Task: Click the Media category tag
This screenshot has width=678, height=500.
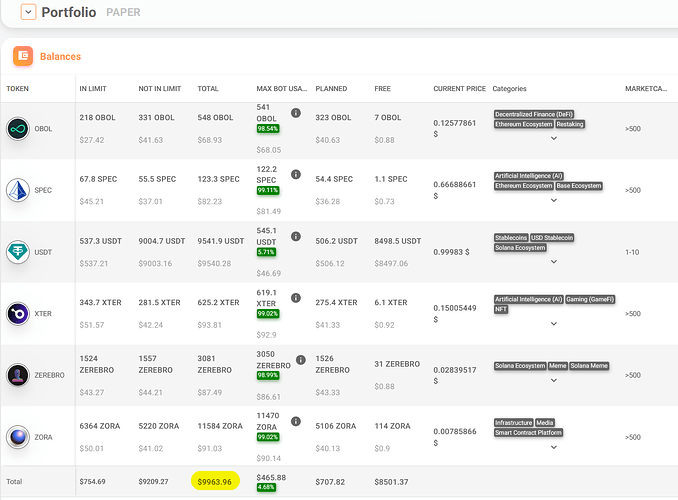Action: pos(545,423)
